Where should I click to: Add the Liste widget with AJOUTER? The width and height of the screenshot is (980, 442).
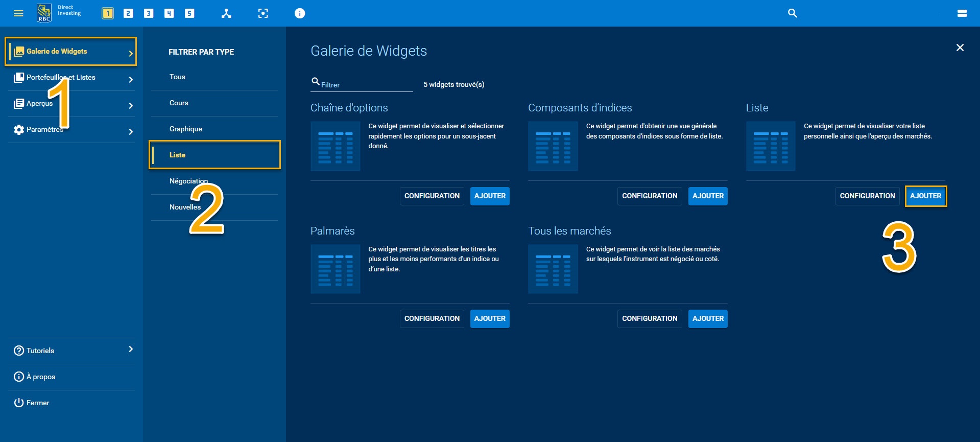click(x=925, y=196)
